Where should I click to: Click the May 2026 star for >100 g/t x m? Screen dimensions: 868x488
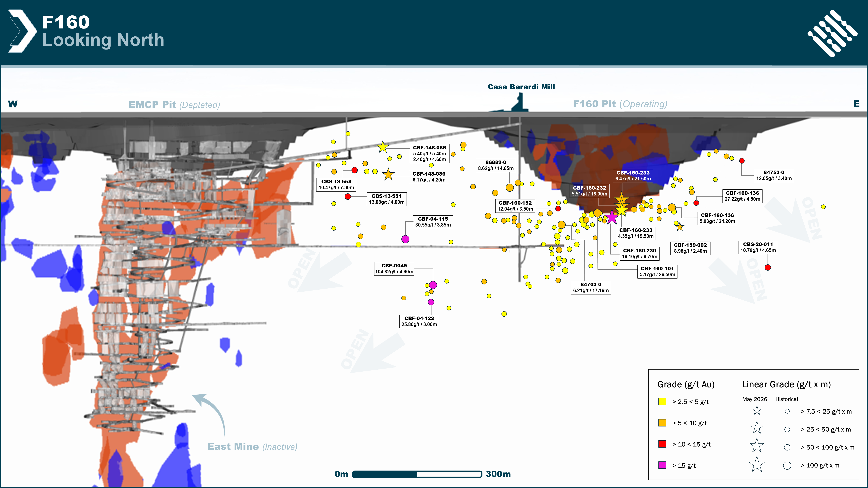pyautogui.click(x=757, y=465)
